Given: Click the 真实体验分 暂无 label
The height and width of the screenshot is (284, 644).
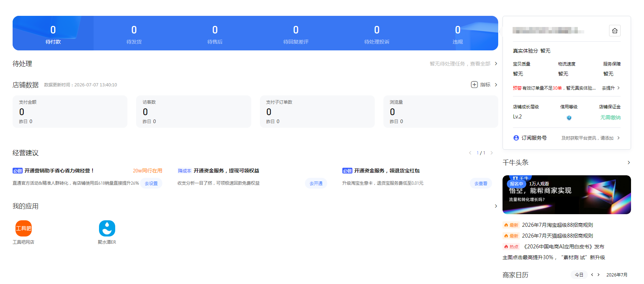Looking at the screenshot, I should click(x=531, y=51).
